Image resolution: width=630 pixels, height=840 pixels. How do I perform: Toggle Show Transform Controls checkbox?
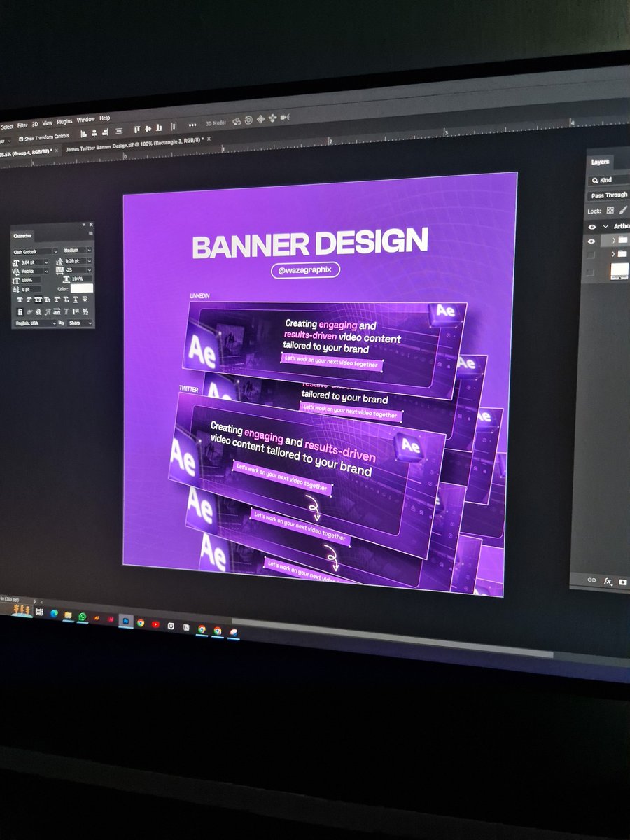click(21, 139)
